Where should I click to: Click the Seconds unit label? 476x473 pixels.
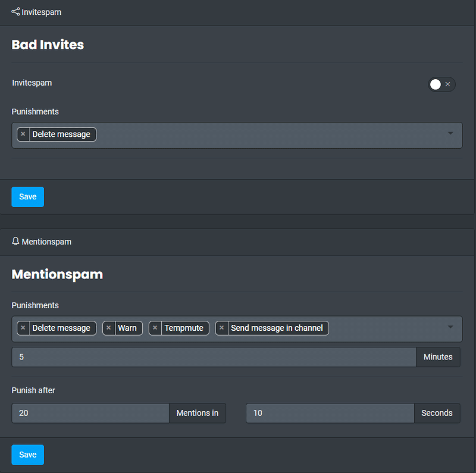tap(437, 413)
